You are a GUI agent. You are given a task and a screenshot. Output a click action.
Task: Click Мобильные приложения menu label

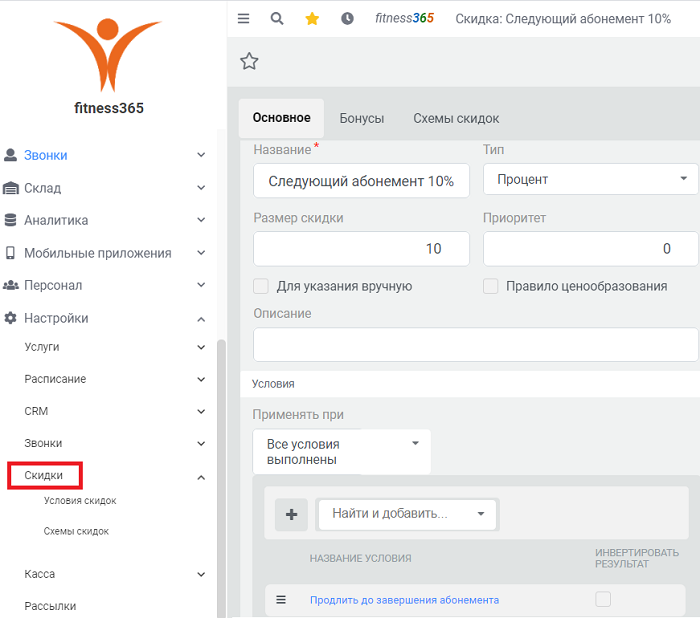pyautogui.click(x=97, y=253)
